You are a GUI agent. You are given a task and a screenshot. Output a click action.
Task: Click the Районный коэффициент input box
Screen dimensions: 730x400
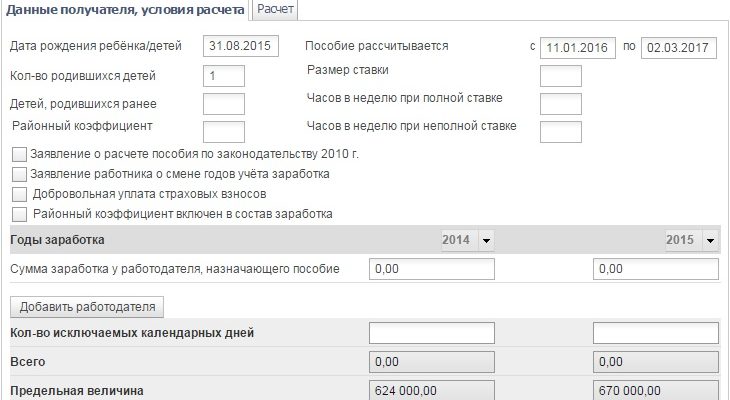[x=223, y=131]
